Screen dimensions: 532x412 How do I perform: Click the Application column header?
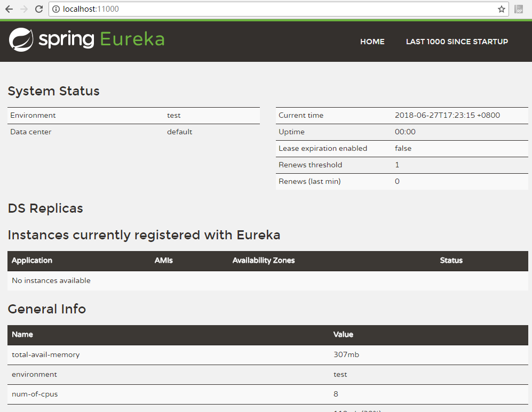pyautogui.click(x=32, y=261)
